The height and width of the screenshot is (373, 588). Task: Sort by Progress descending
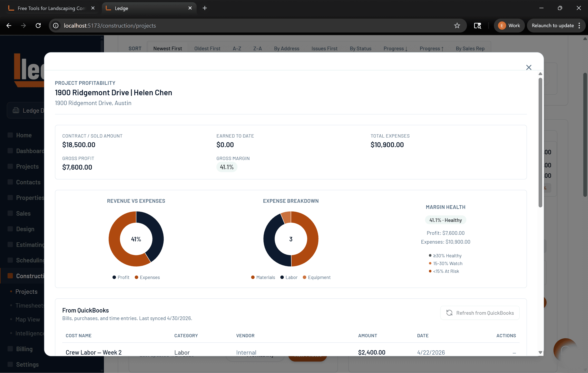[x=395, y=48]
